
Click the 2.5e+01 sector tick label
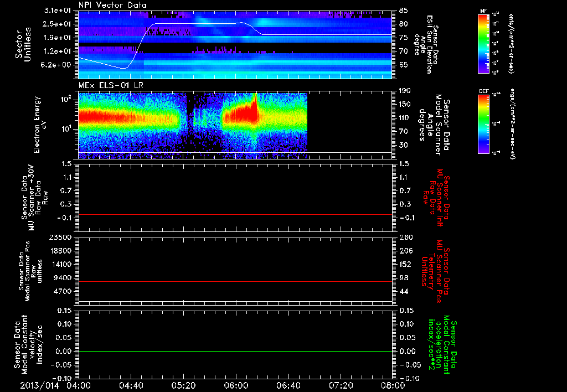[x=58, y=24]
